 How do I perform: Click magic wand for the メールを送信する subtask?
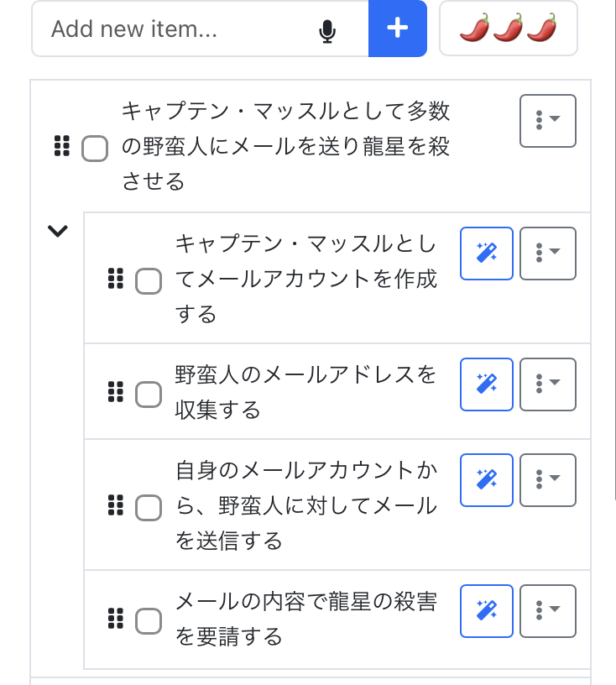[487, 480]
